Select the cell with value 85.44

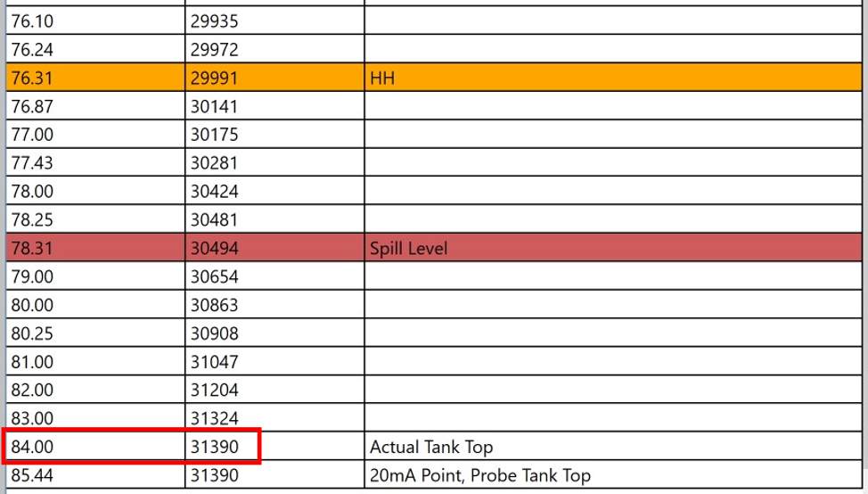click(95, 475)
